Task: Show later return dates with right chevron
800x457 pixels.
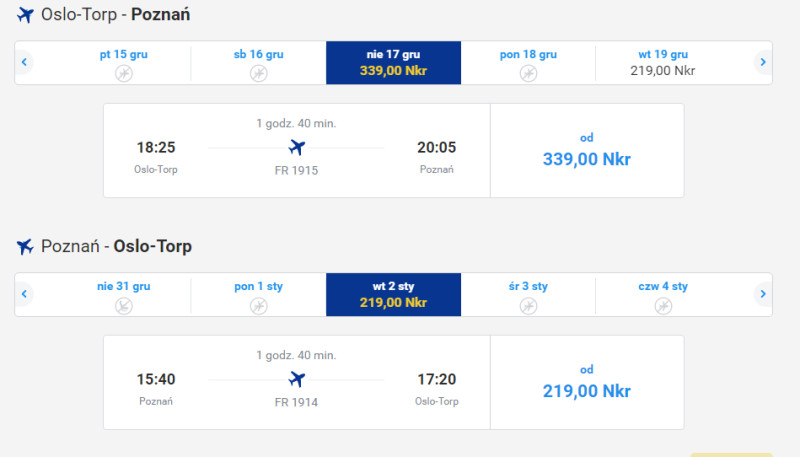Action: pyautogui.click(x=763, y=294)
